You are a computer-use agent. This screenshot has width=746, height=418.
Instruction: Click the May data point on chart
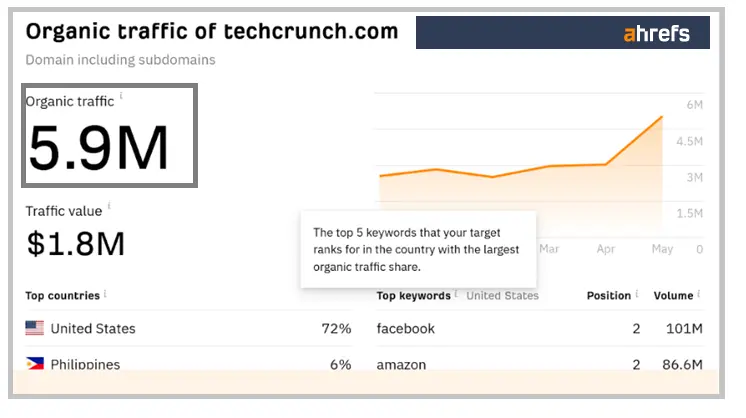661,117
